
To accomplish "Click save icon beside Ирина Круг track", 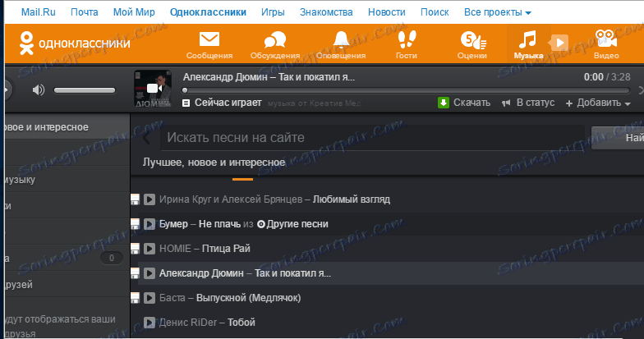I will (135, 199).
